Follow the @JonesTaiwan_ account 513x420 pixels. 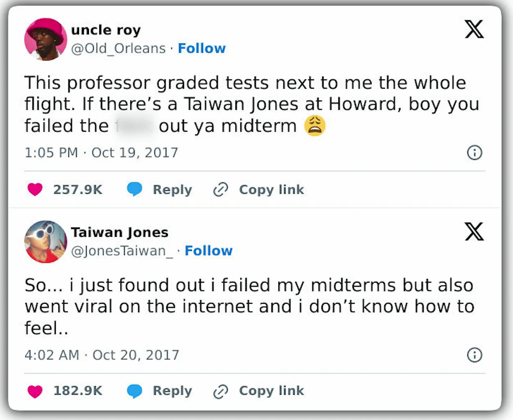click(x=209, y=251)
